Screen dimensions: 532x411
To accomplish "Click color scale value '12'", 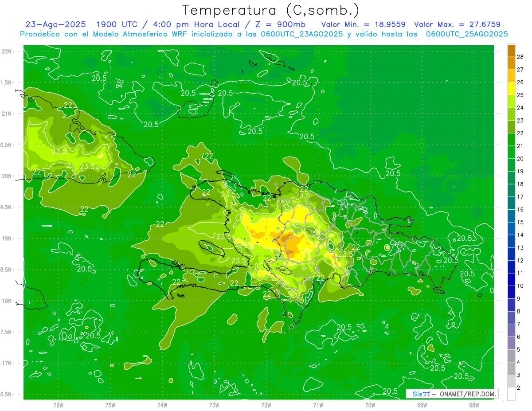I will 520,260.
